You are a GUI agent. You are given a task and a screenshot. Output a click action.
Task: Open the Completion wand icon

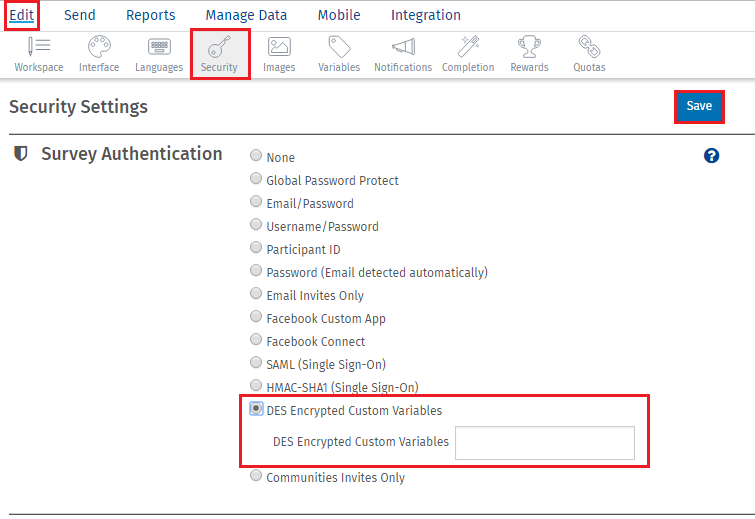click(x=468, y=54)
